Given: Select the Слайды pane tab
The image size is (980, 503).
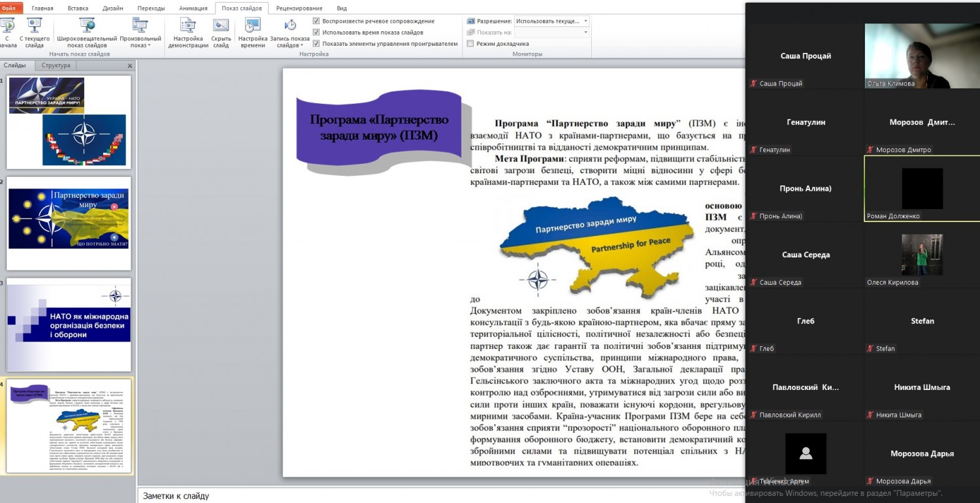Looking at the screenshot, I should tap(15, 65).
